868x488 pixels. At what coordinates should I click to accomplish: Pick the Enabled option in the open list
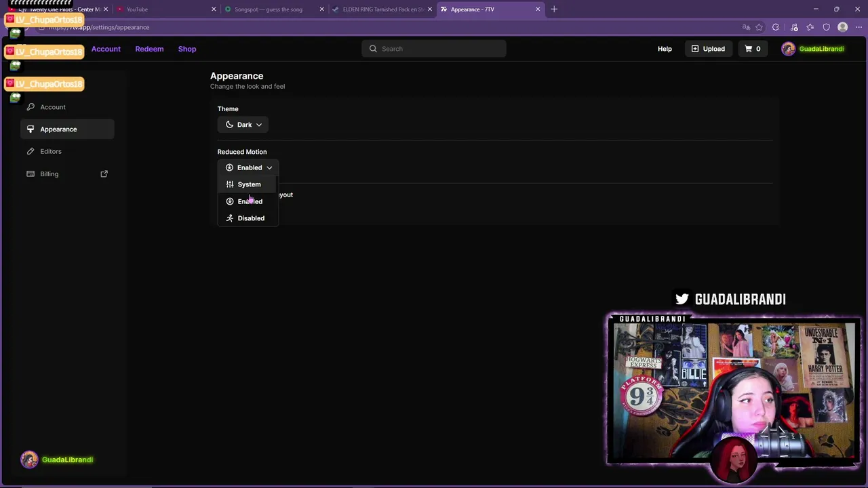(x=248, y=201)
